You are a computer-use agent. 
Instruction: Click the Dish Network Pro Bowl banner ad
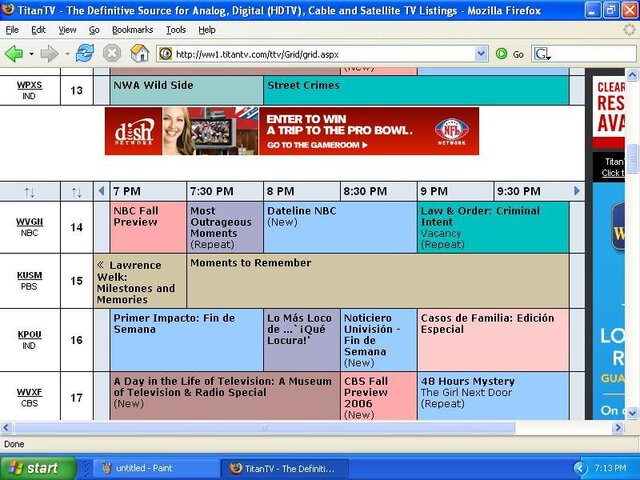pos(291,131)
